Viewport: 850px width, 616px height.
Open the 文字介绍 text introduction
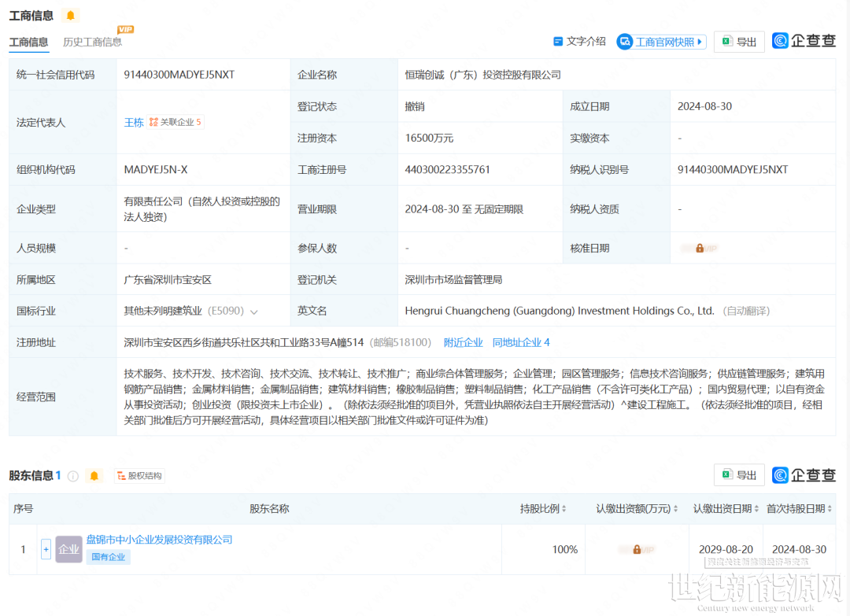tap(579, 42)
